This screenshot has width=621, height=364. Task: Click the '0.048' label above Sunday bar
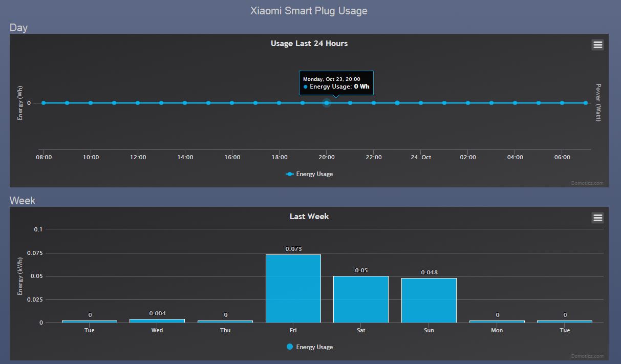pos(429,272)
